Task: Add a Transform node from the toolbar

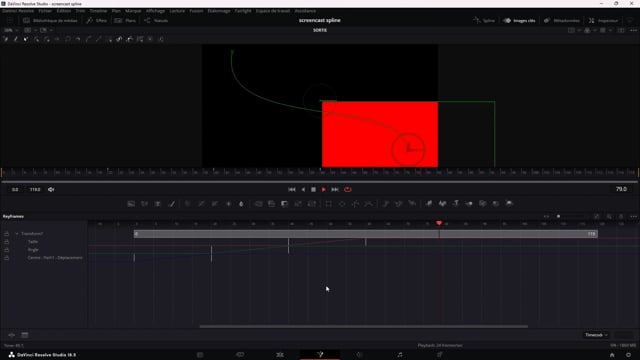Action: (312, 204)
